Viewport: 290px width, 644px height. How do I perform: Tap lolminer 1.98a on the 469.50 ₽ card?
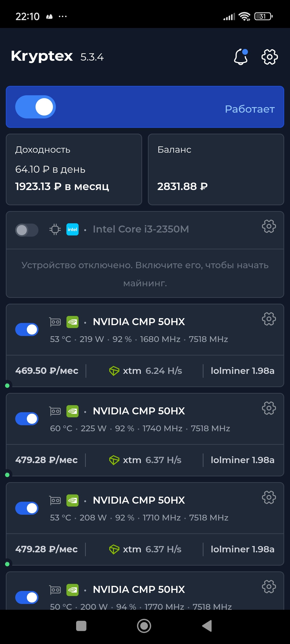242,371
